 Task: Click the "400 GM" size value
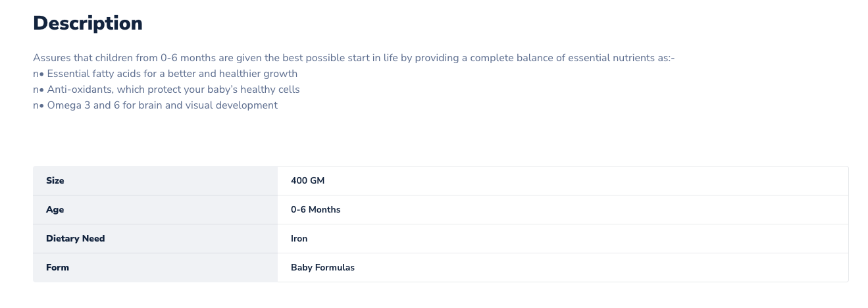[x=307, y=181]
